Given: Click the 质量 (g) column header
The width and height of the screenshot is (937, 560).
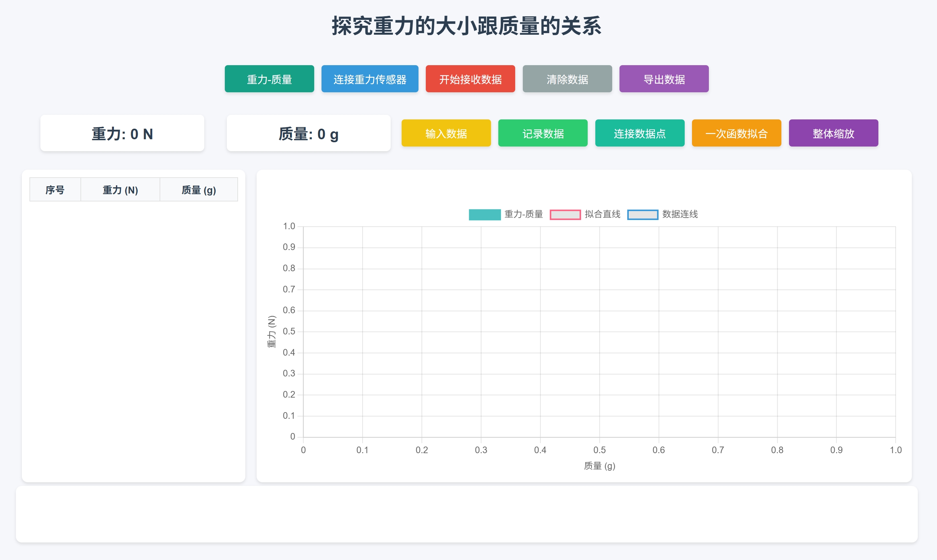Looking at the screenshot, I should (x=199, y=190).
